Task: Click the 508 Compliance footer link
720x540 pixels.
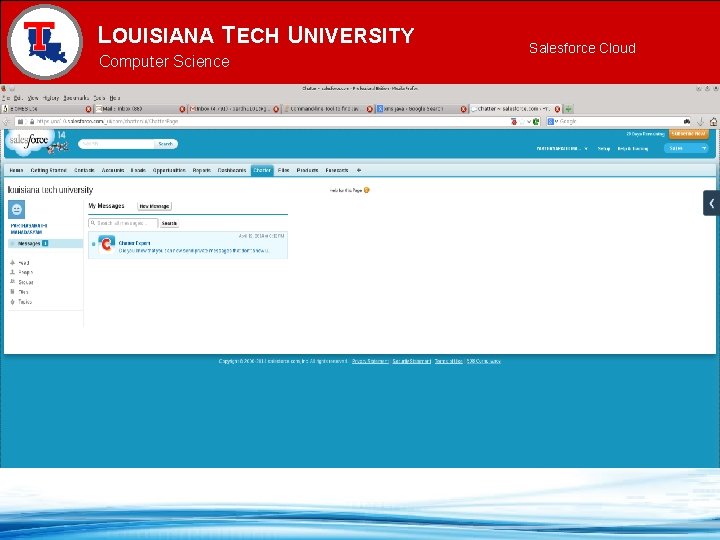Action: tap(484, 361)
